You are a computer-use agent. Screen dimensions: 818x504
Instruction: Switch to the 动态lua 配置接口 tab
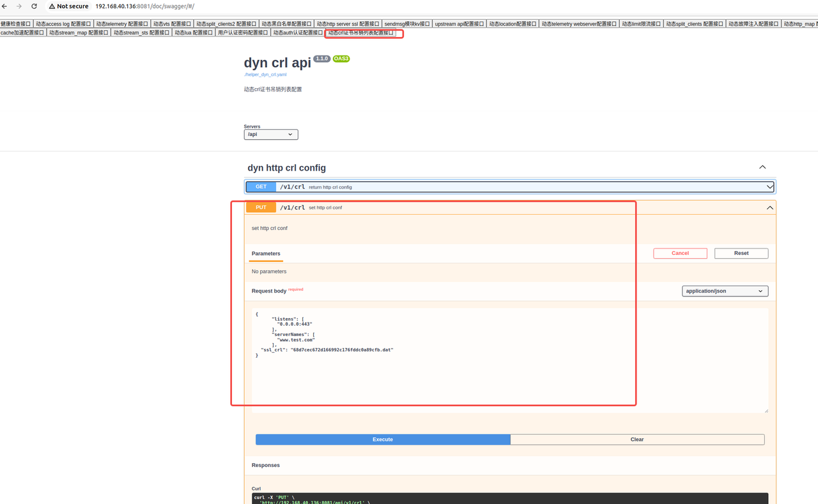194,33
